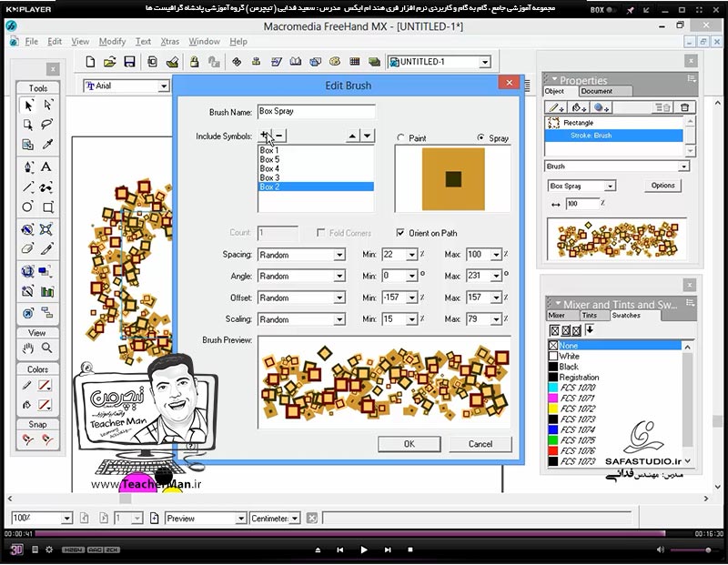Screen dimensions: 728x565
Task: Select the White swatch entry
Action: (615, 356)
